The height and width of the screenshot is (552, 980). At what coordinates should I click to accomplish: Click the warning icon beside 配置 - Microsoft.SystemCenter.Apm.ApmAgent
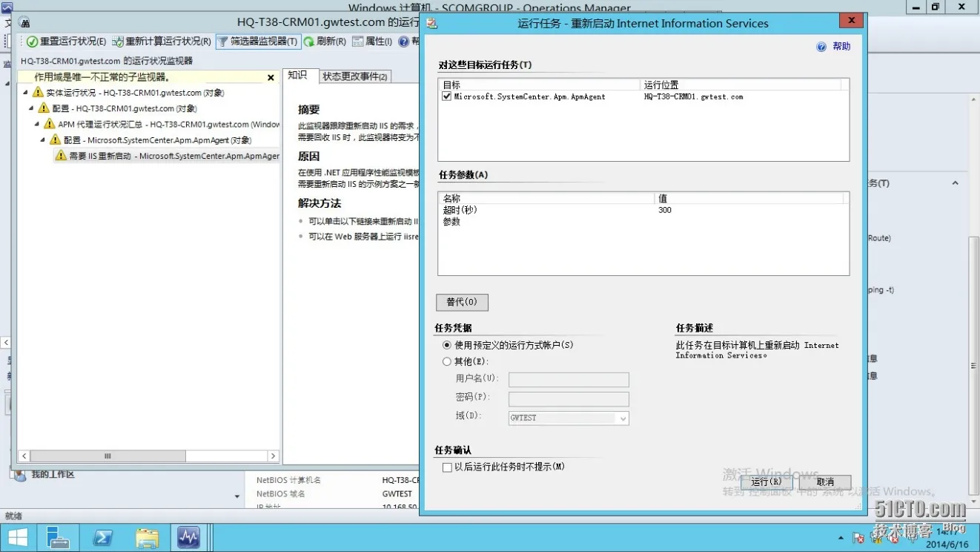tap(55, 139)
